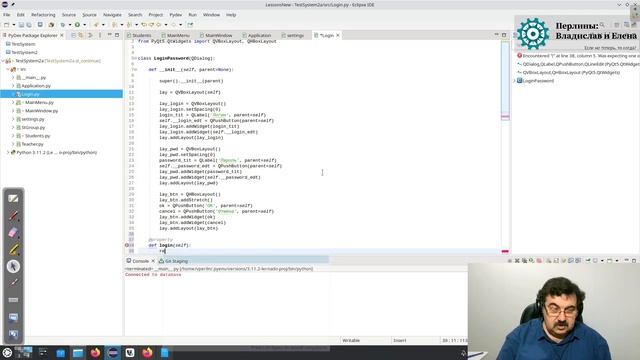The width and height of the screenshot is (640, 360).
Task: Expand LoginPassword in the Outline
Action: click(514, 81)
